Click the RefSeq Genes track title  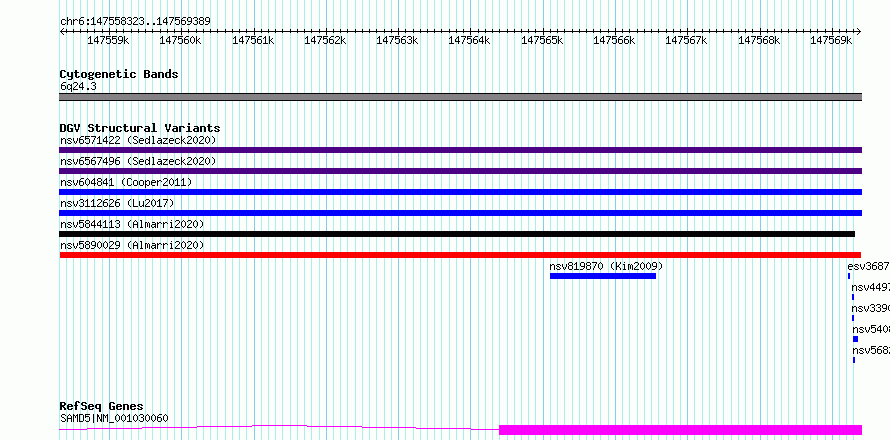pyautogui.click(x=102, y=406)
